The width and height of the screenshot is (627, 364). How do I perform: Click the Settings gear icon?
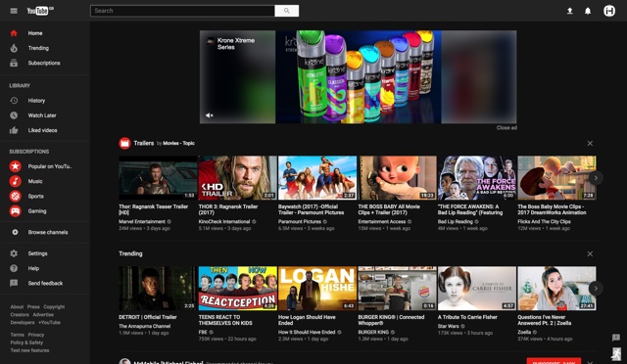click(x=14, y=253)
